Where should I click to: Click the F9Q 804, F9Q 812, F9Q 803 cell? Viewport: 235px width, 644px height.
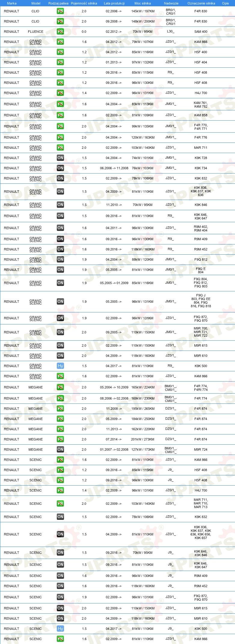tap(201, 283)
